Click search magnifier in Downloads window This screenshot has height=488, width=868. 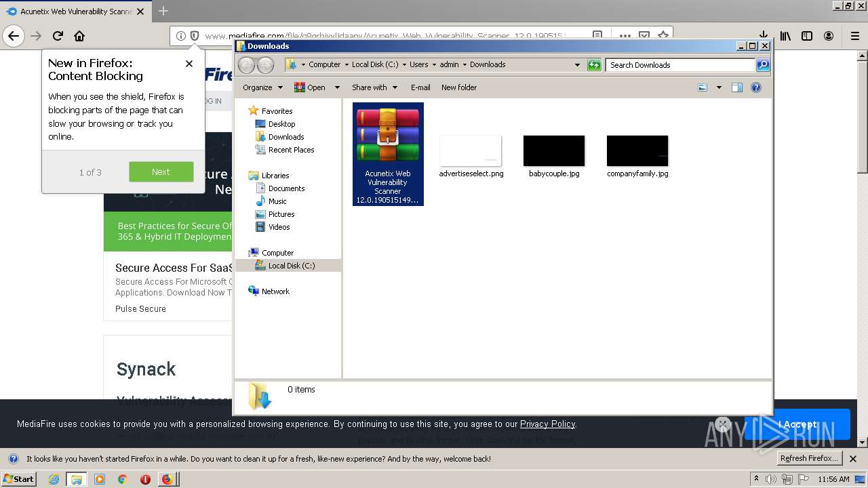pos(763,65)
